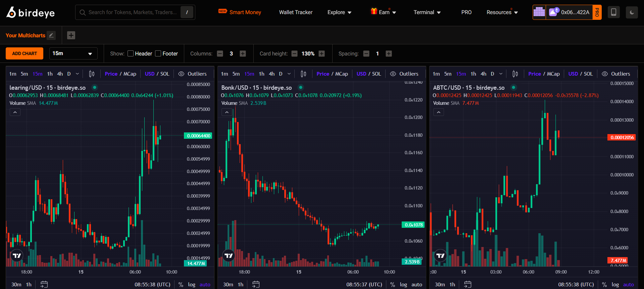This screenshot has width=644, height=289.
Task: Expand more intervals chevron in learing chart
Action: click(78, 74)
